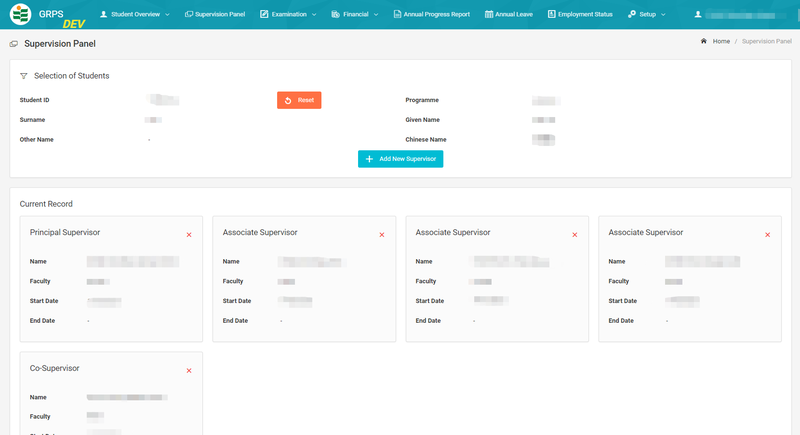Click the Home breadcrumb link

pos(721,41)
